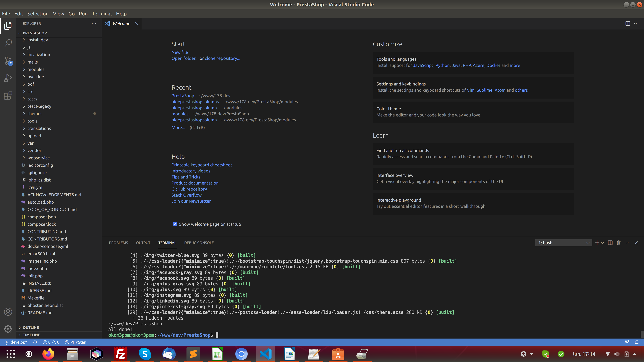Launch FileZilla from the dock
Screen dimensions: 644x362
[121, 354]
